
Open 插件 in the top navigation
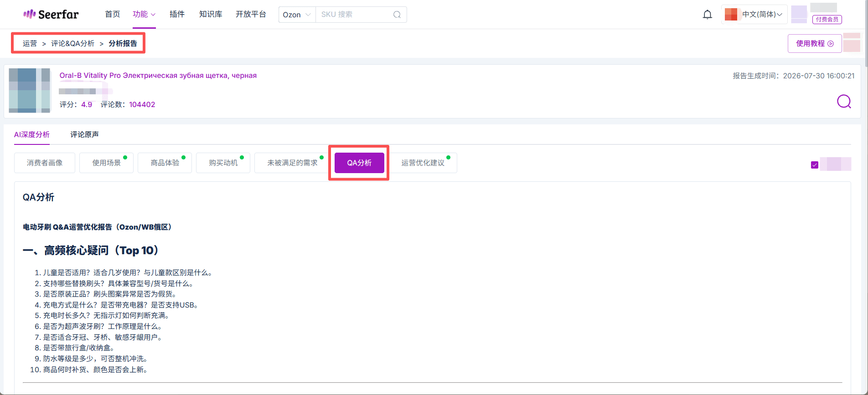point(177,15)
